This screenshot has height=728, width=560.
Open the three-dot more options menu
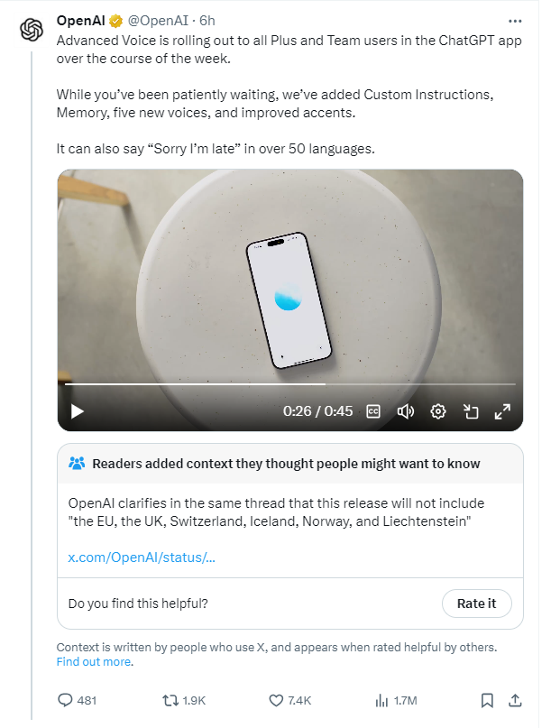(x=515, y=20)
